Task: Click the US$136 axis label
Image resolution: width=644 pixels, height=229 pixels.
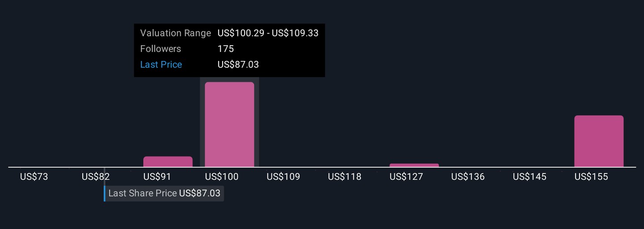Action: tap(468, 177)
